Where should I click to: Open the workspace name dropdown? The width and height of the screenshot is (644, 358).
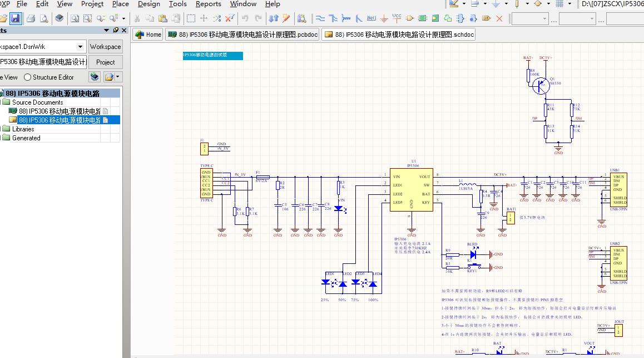[x=80, y=47]
